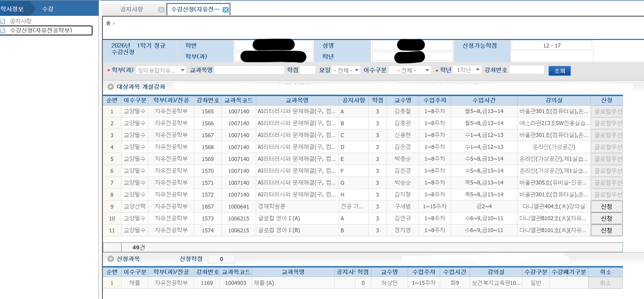Open 수강신청(자유전공학부) in the sidebar
The height and width of the screenshot is (299, 644).
41,30
